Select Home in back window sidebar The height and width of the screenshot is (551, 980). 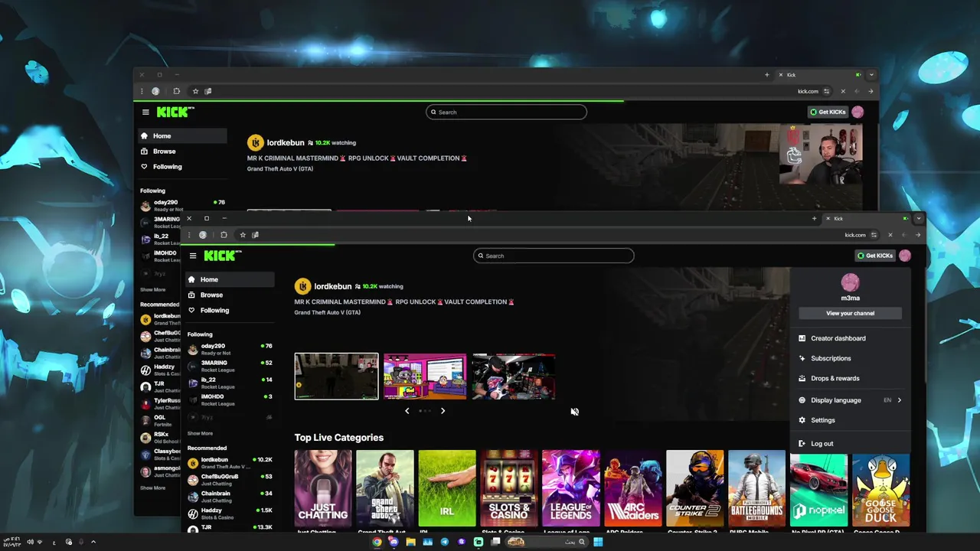[x=181, y=135]
